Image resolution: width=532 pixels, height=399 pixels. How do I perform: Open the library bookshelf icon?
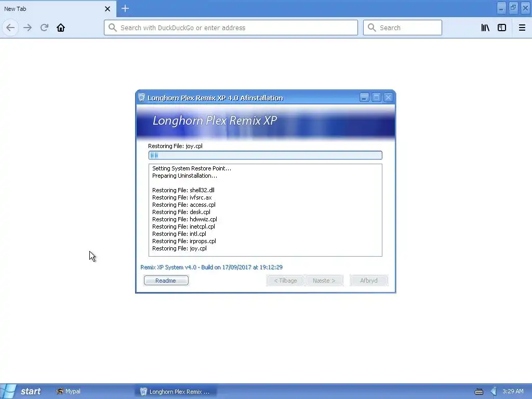pyautogui.click(x=485, y=28)
